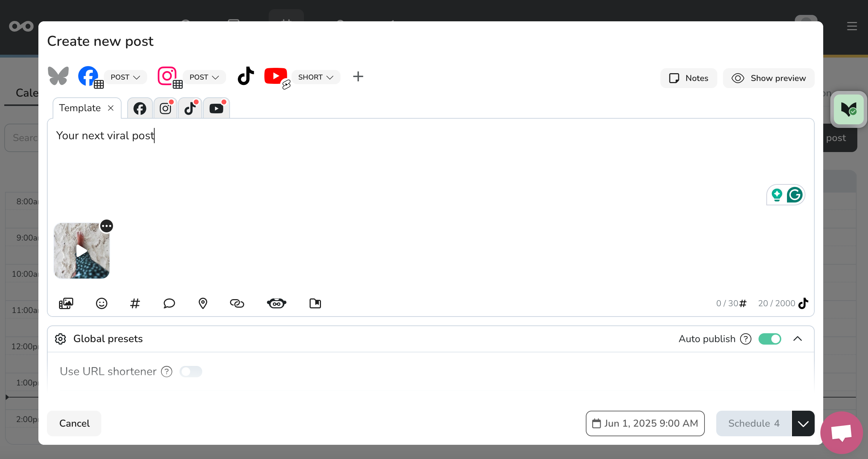Open the Facebook POST type dropdown
868x459 pixels.
point(125,77)
